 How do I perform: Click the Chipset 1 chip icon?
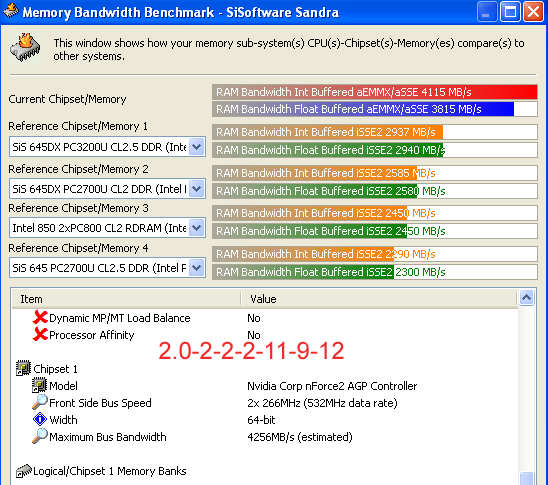click(x=23, y=368)
